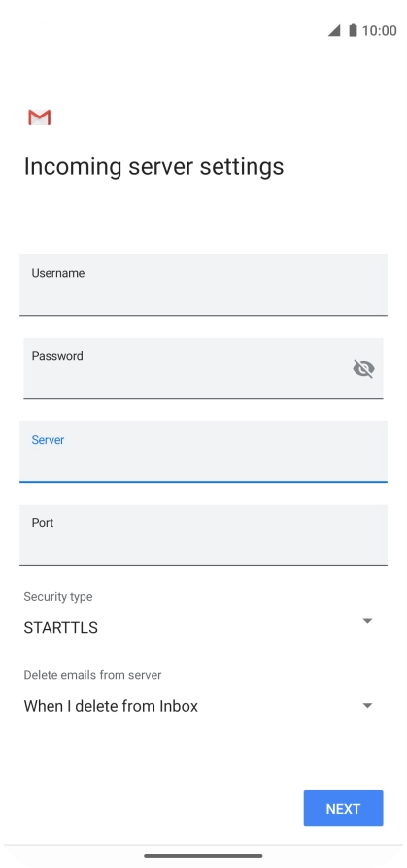
Task: Focus the Username input field
Action: pos(203,285)
